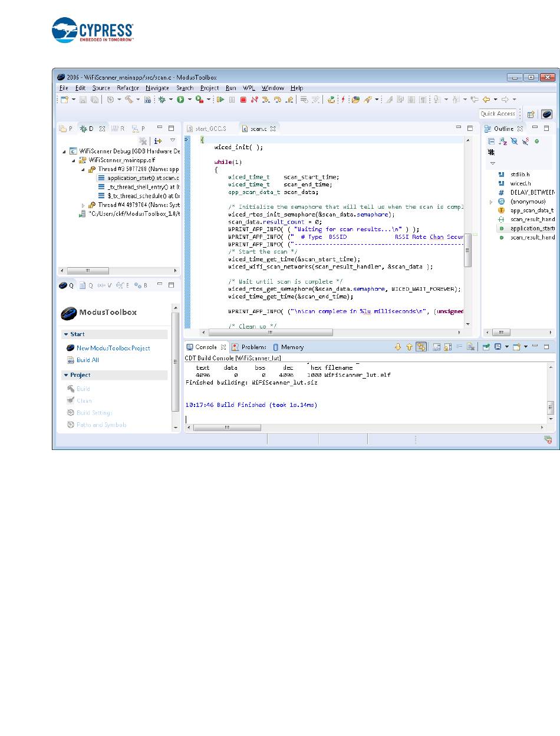Click the Resume debug toolbar icon

(x=220, y=100)
